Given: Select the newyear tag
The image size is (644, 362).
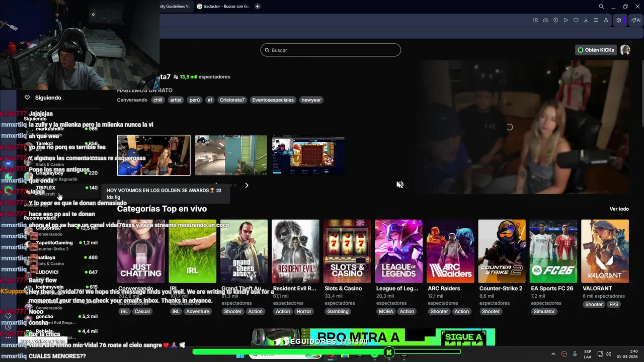Looking at the screenshot, I should [311, 100].
